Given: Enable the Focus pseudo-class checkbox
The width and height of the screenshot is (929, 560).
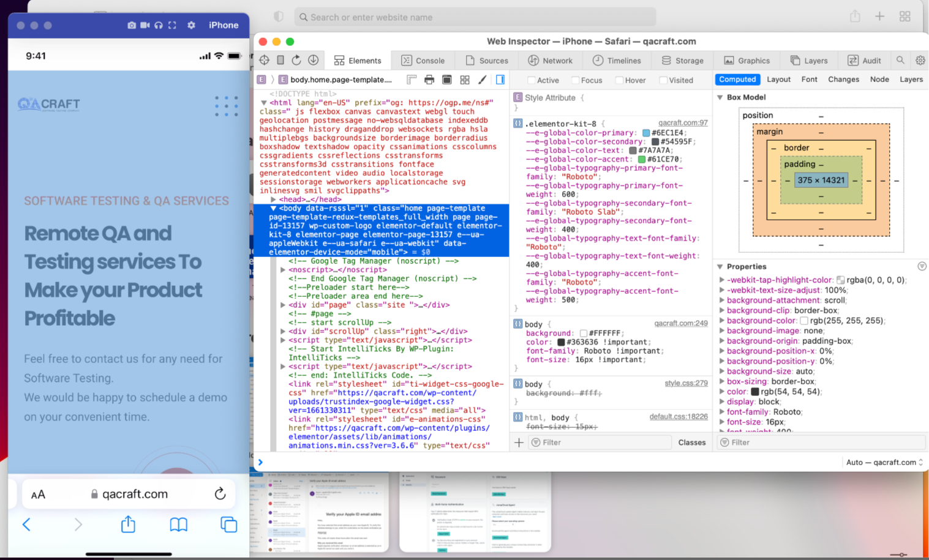Looking at the screenshot, I should click(x=575, y=80).
